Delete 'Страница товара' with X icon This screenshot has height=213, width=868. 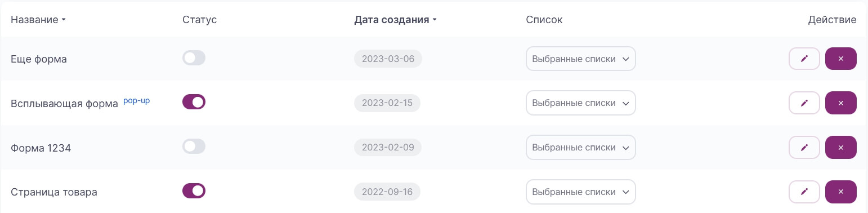pos(841,192)
